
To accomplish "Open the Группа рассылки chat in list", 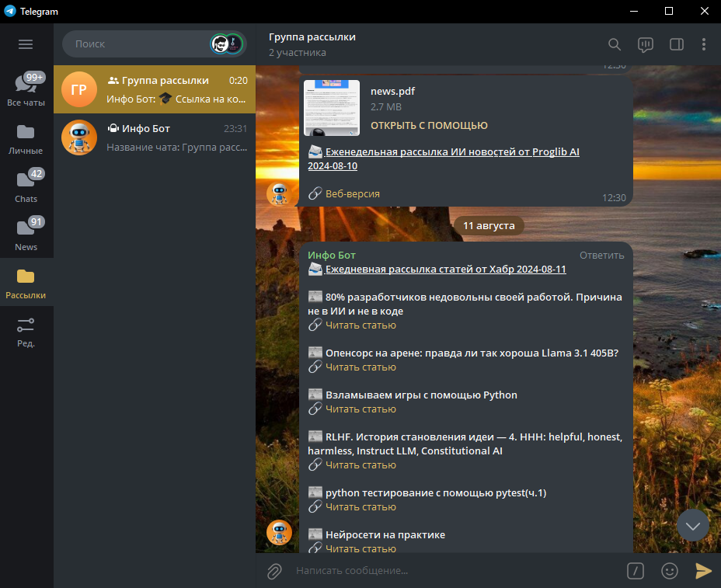I will pyautogui.click(x=155, y=89).
